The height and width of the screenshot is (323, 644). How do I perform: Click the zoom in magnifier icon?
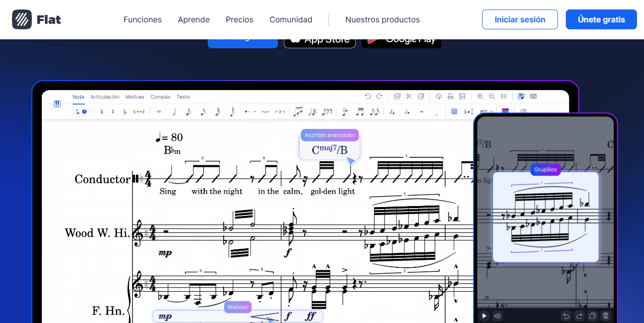(x=480, y=97)
